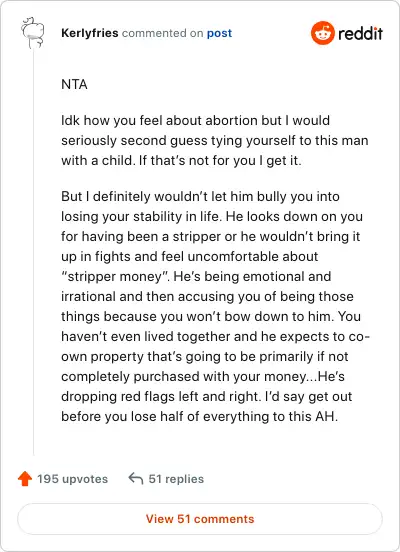Click the paragraph starting 'But I definitely'

215,306
